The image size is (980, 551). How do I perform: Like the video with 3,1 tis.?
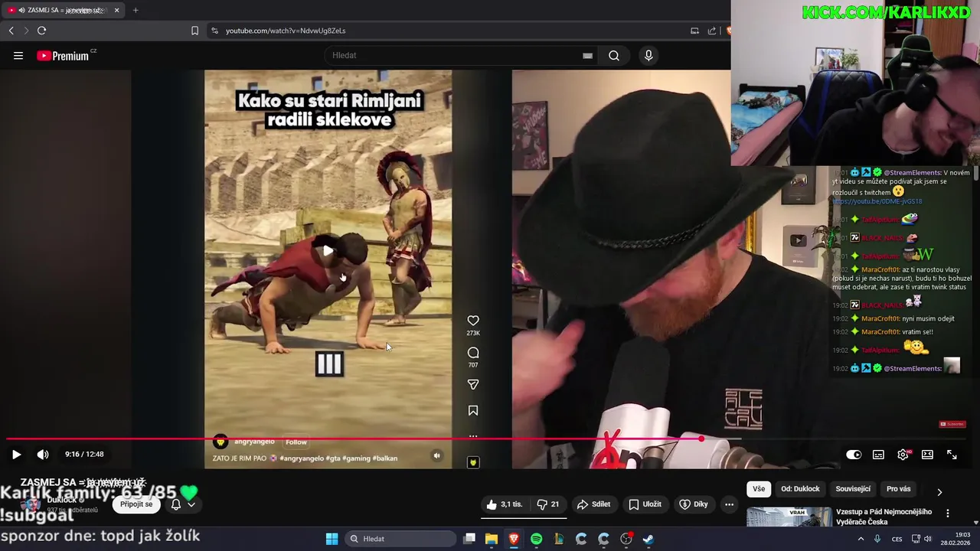(505, 504)
